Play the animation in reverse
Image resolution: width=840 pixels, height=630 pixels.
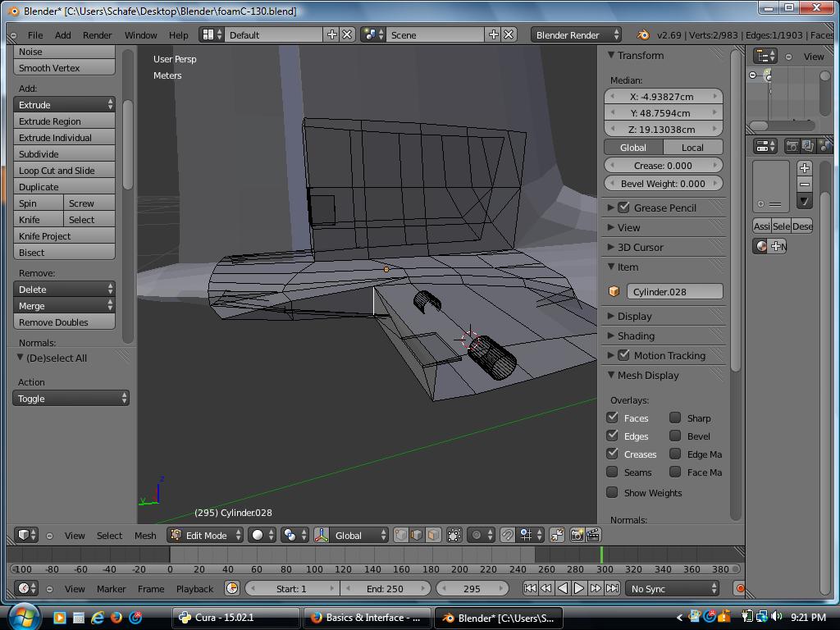click(563, 588)
